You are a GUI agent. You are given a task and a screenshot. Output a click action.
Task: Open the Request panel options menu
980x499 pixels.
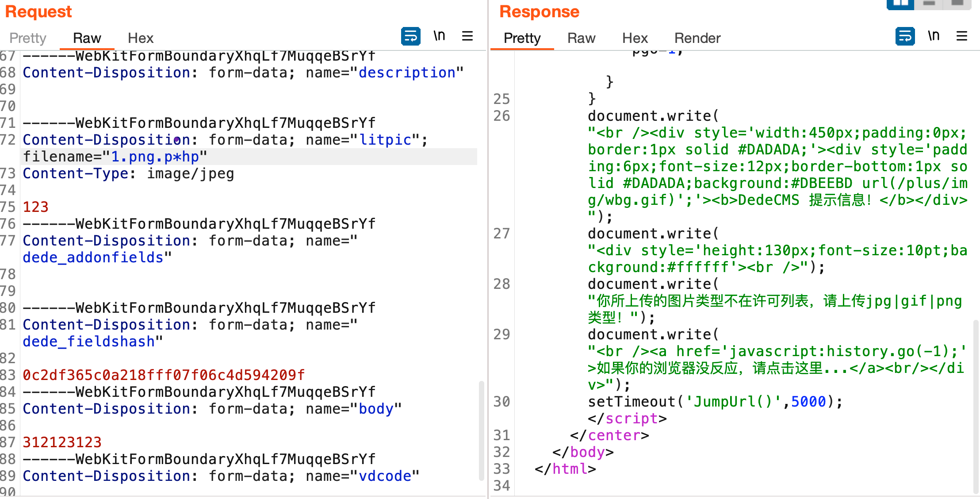pos(467,36)
